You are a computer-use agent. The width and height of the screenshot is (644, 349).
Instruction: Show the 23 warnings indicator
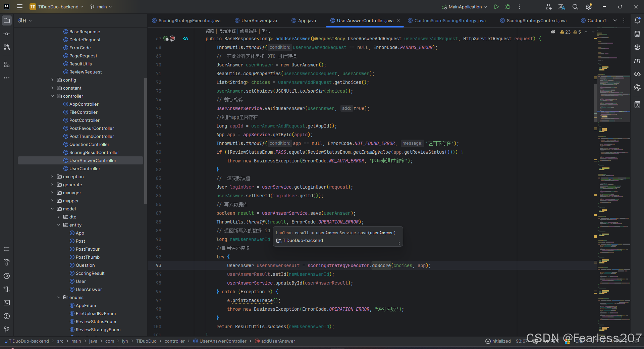click(565, 32)
